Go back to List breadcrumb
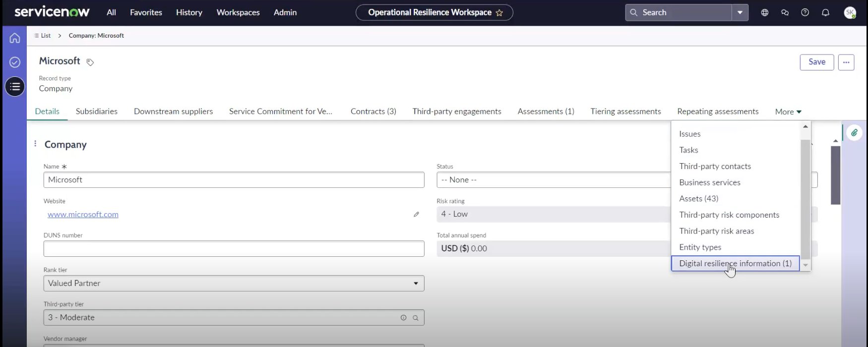The image size is (868, 347). 46,36
